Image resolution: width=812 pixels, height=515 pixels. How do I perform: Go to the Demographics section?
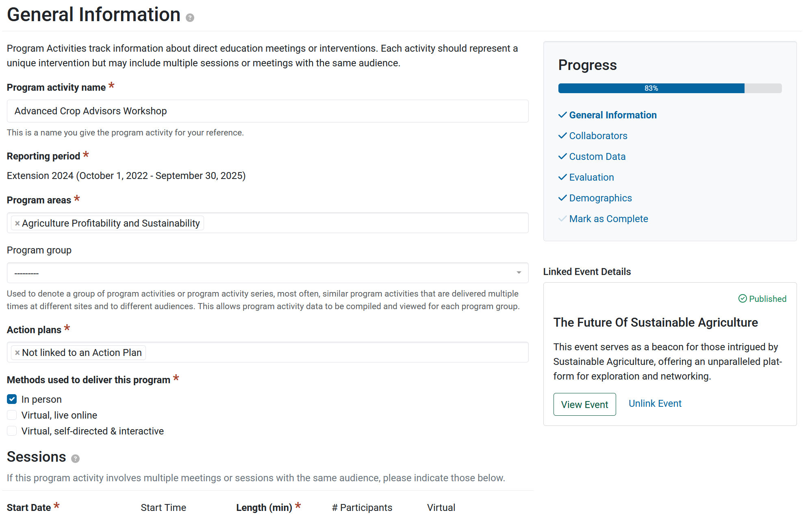[600, 198]
